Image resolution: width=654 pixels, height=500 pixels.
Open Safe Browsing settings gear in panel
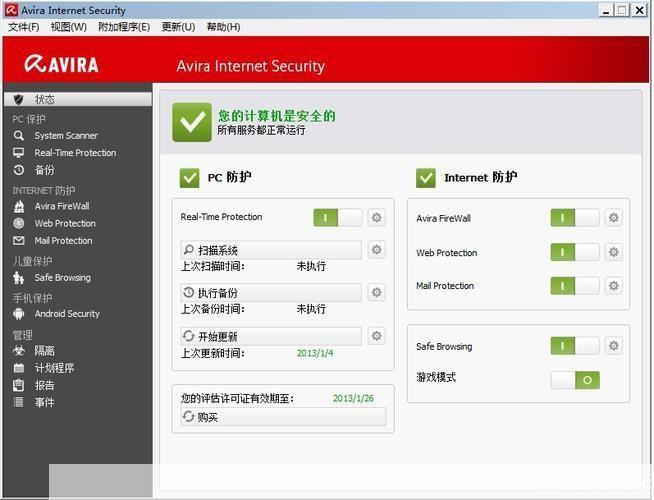click(x=614, y=346)
